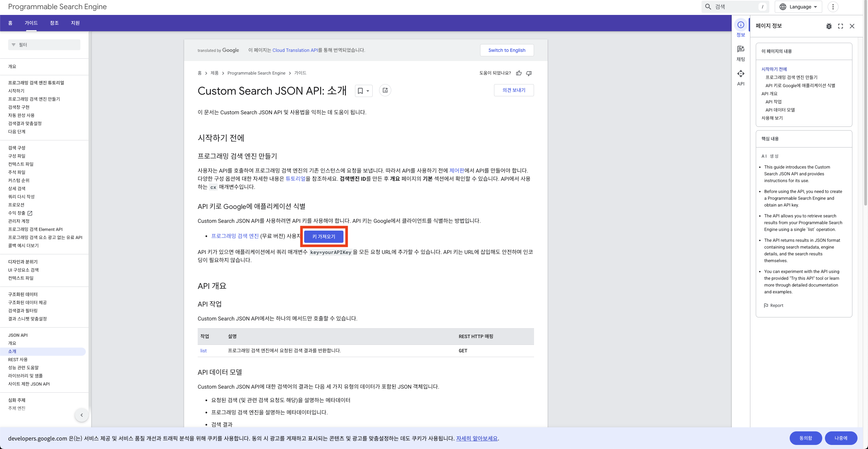Open 검색창 구현 in left sidebar

click(19, 107)
